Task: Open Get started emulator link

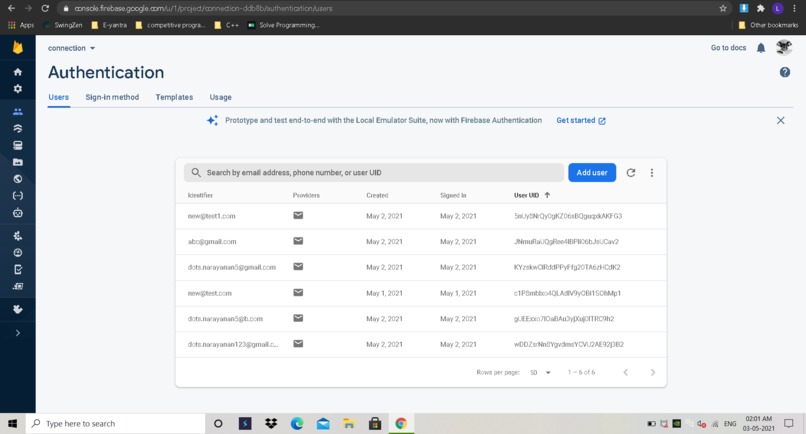Action: tap(581, 120)
